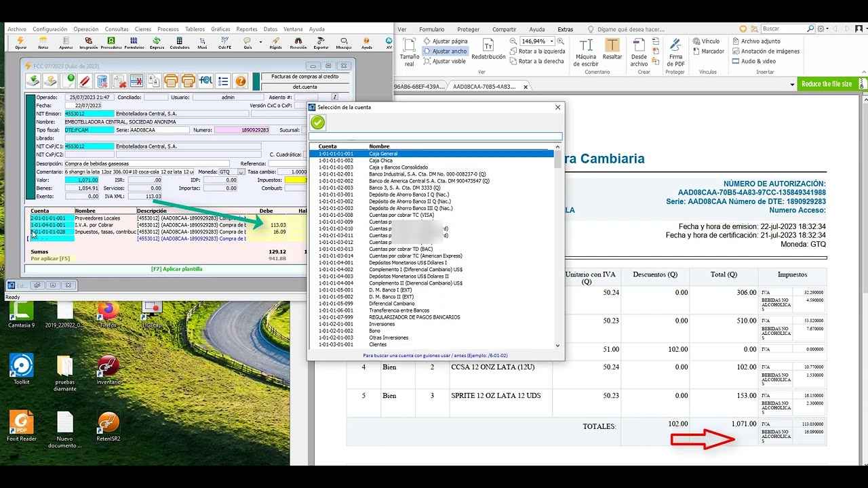Select the Resaltar highlight tool
The width and height of the screenshot is (868, 488).
click(612, 49)
